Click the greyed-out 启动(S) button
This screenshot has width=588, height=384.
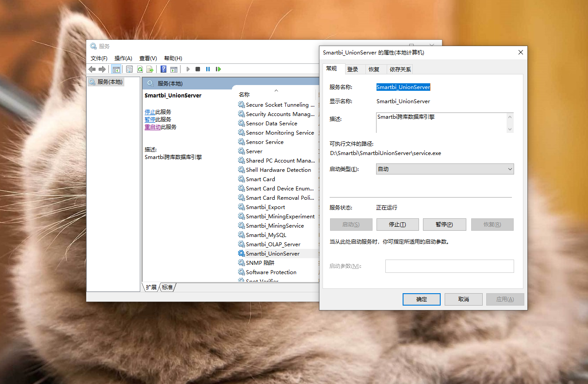pos(351,225)
